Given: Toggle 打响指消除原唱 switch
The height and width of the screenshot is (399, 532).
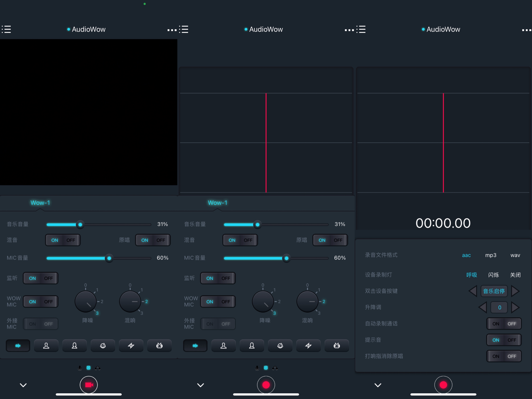Looking at the screenshot, I should pos(504,356).
